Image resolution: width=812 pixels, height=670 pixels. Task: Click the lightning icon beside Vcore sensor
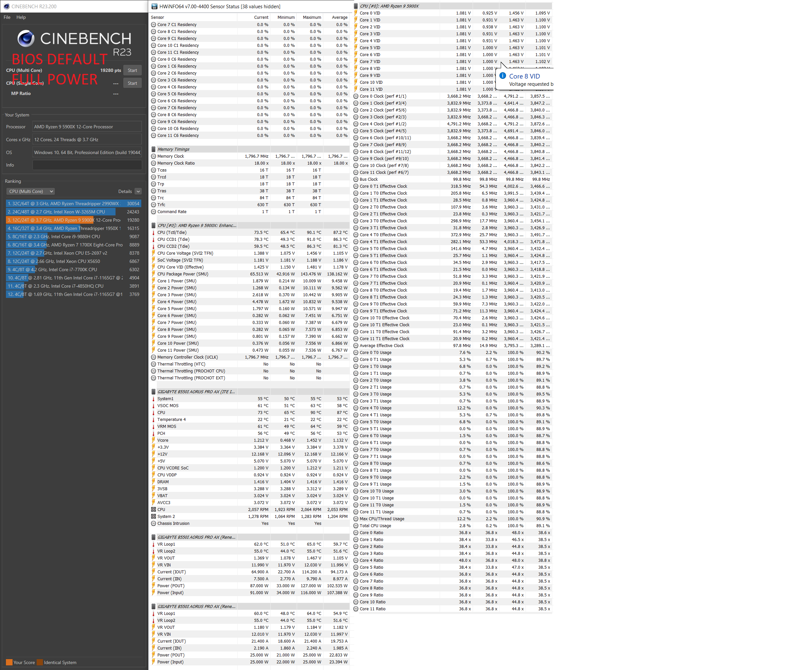(x=153, y=440)
